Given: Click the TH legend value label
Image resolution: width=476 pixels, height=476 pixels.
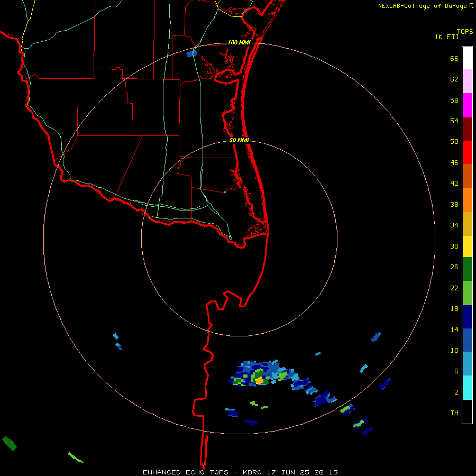Looking at the screenshot, I should tap(454, 413).
